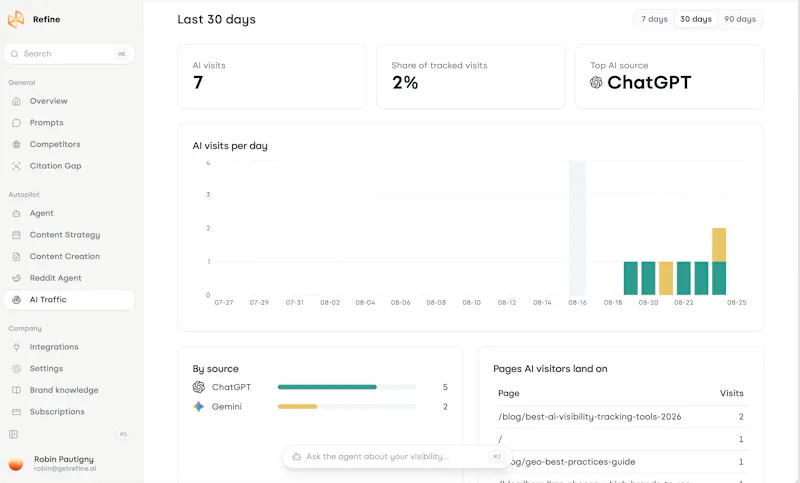Click the AI visits value 7
This screenshot has height=483, width=800.
point(198,83)
